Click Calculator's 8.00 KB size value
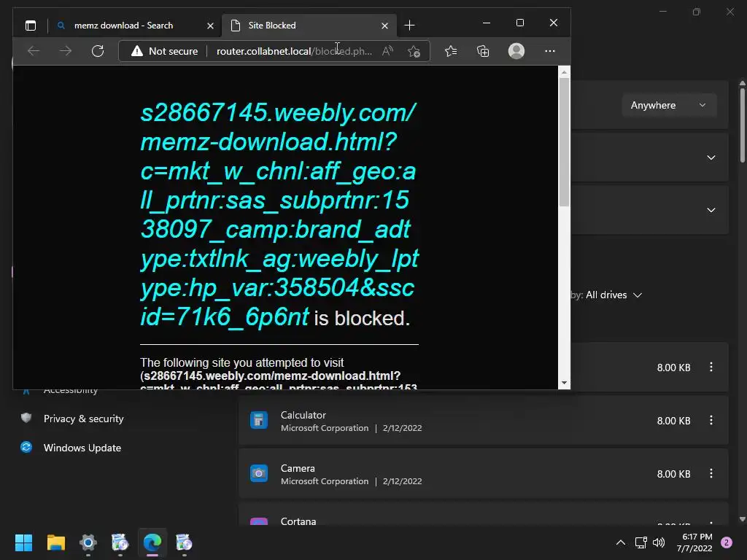 tap(673, 421)
